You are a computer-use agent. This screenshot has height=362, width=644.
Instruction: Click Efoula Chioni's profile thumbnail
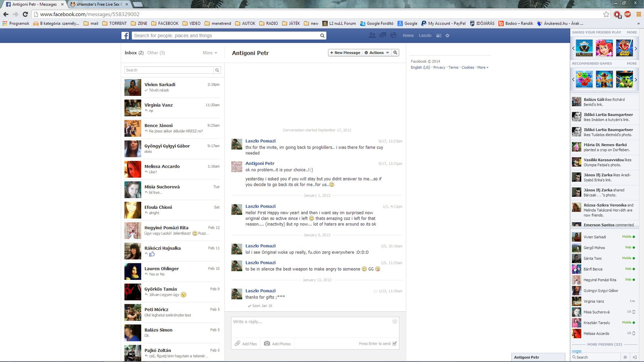tap(133, 210)
